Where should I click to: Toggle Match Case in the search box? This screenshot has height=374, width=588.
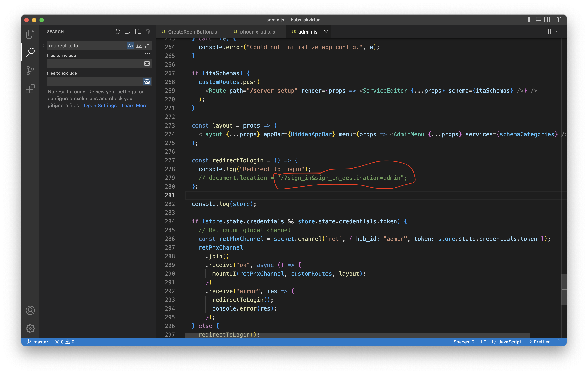click(130, 45)
